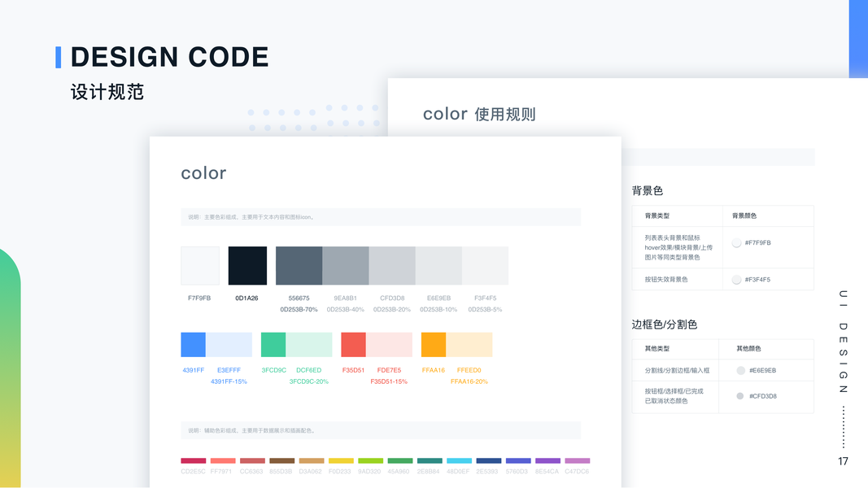Click the 'color 使用规则' card title
The image size is (868, 488).
coord(479,114)
